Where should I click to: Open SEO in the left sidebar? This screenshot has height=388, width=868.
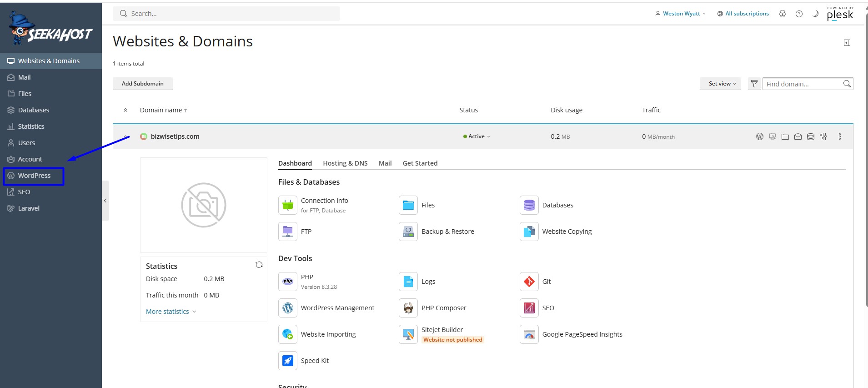click(51, 192)
